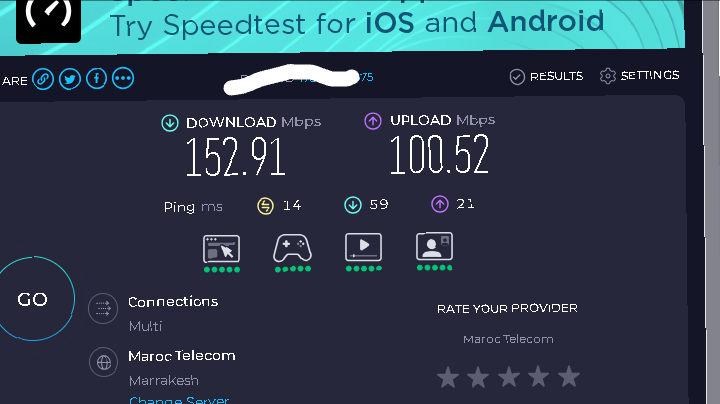Click the upload latency arrow icon
This screenshot has width=720, height=404.
tap(440, 204)
